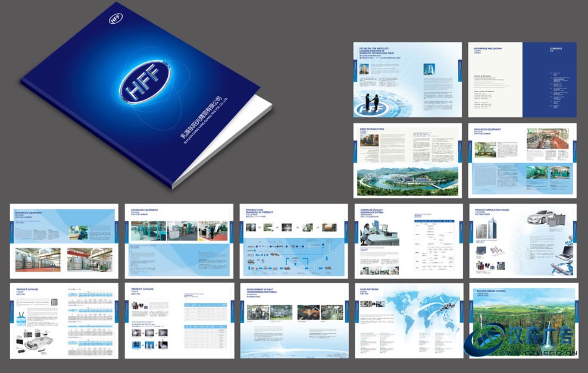Select the "Process Flow Diagram of Product" heading

[x=259, y=211]
